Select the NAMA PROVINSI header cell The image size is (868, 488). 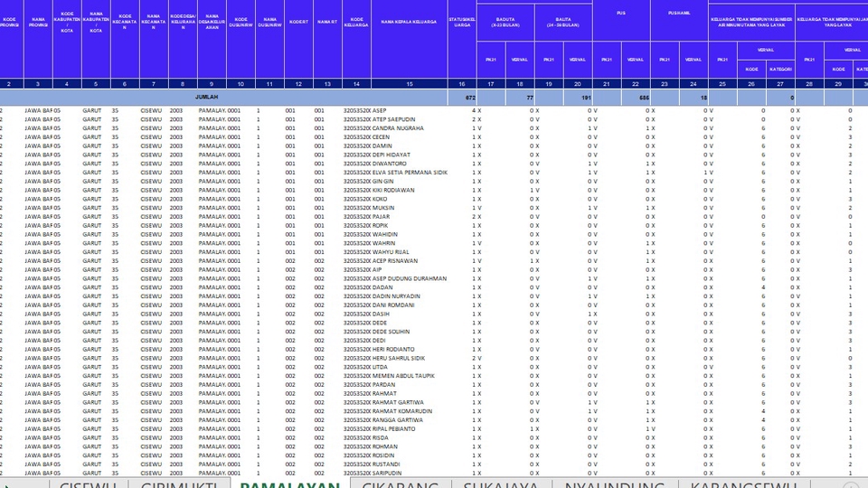[38, 39]
